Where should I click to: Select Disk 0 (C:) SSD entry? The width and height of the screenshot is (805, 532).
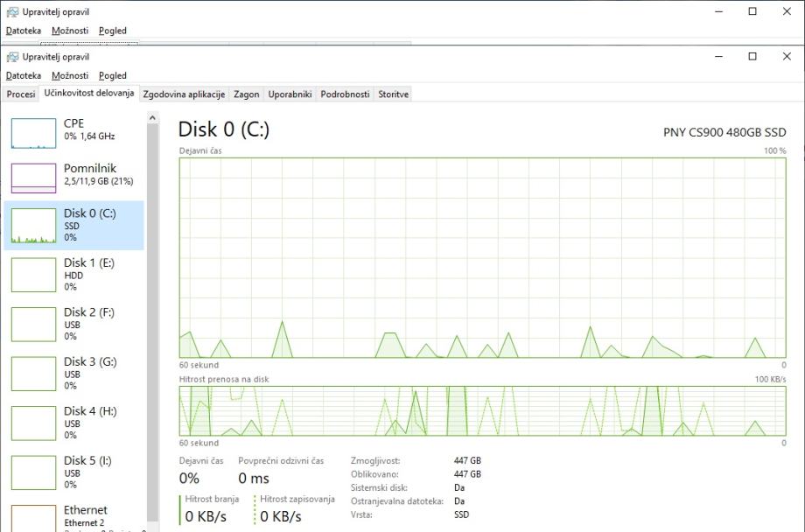coord(74,225)
